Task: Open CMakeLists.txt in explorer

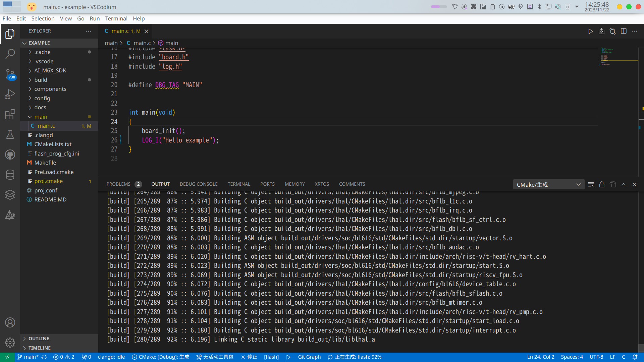Action: coord(59,144)
